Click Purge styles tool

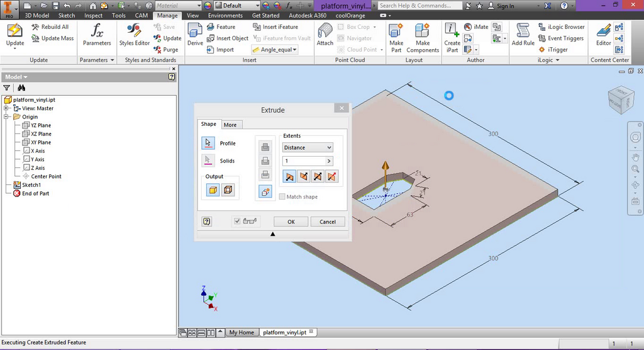166,49
